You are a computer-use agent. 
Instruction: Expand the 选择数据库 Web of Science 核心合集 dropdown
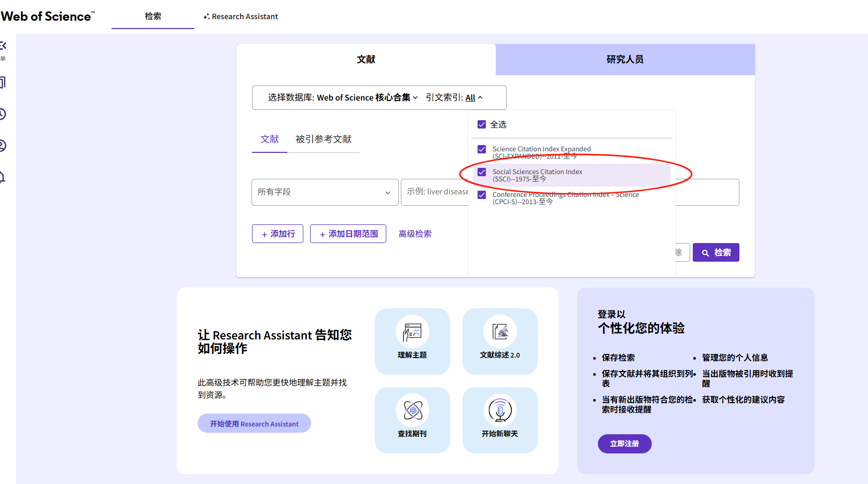point(342,97)
